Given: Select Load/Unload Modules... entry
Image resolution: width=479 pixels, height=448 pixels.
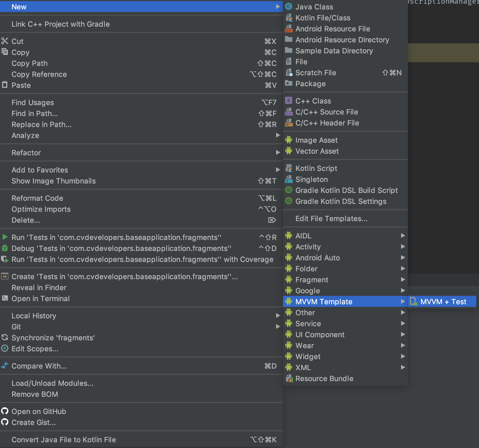Looking at the screenshot, I should 141,383.
